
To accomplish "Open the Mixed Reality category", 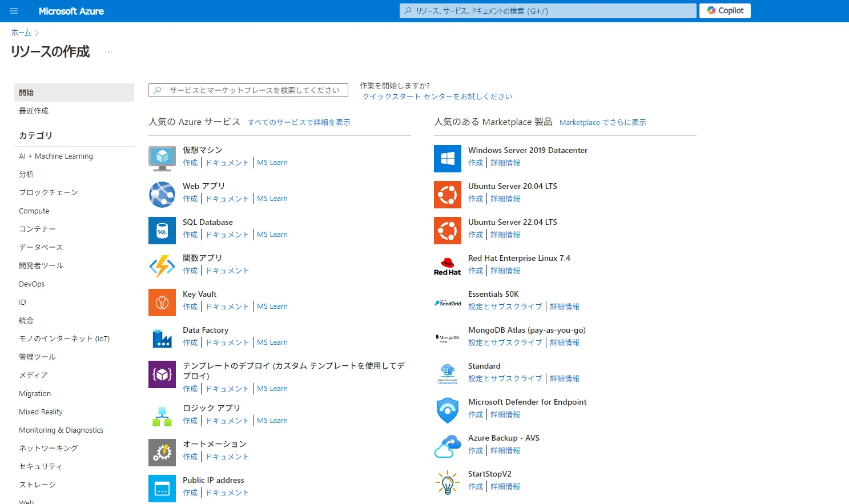I will tap(41, 412).
